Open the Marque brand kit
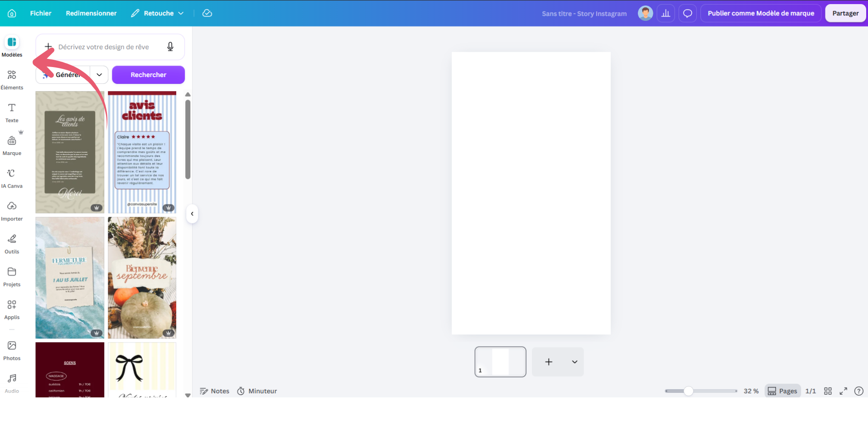Image resolution: width=868 pixels, height=440 pixels. tap(12, 145)
